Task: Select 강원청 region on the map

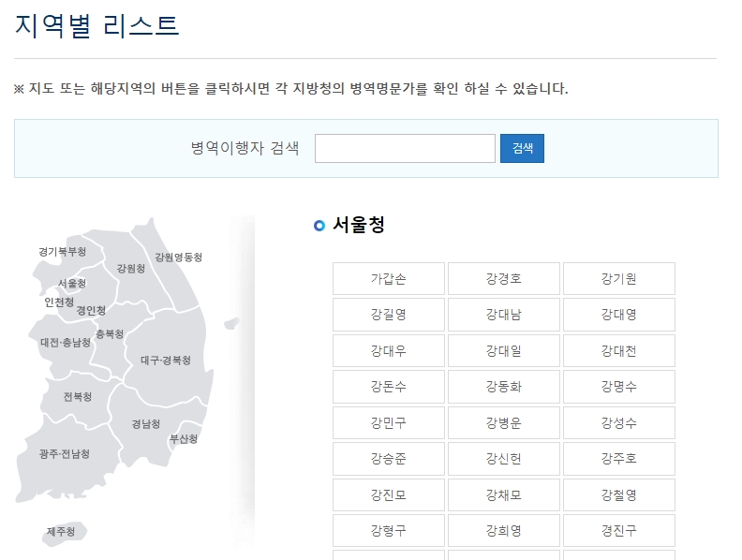Action: (x=131, y=269)
